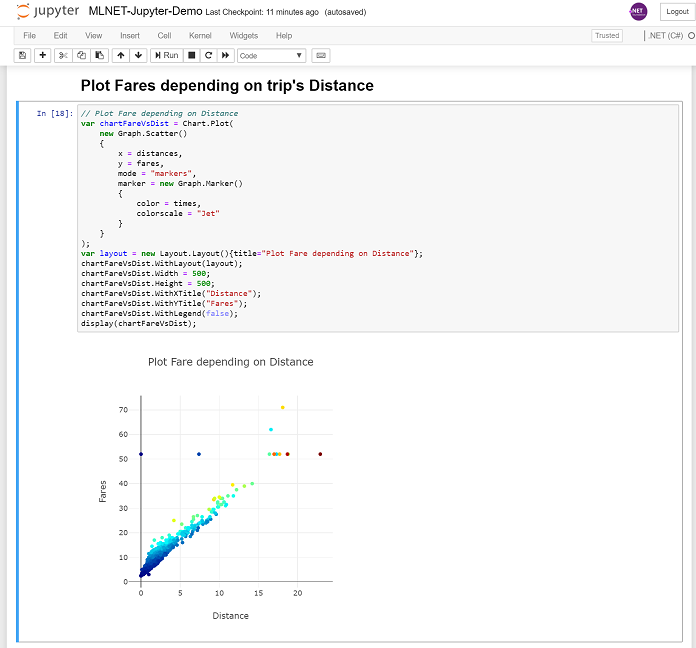The image size is (696, 648).
Task: Click the Last Checkpoint status text
Action: click(262, 12)
